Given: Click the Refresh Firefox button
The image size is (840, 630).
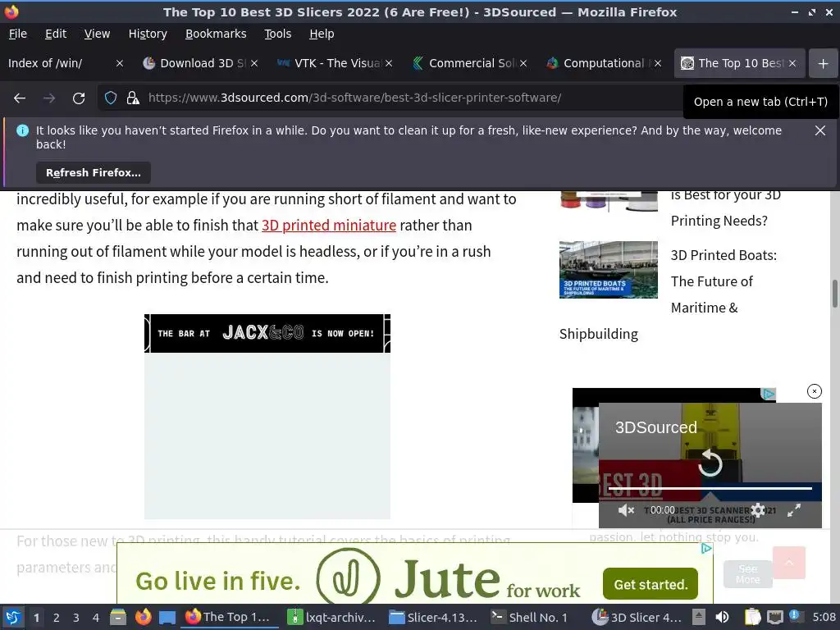Looking at the screenshot, I should click(x=94, y=173).
